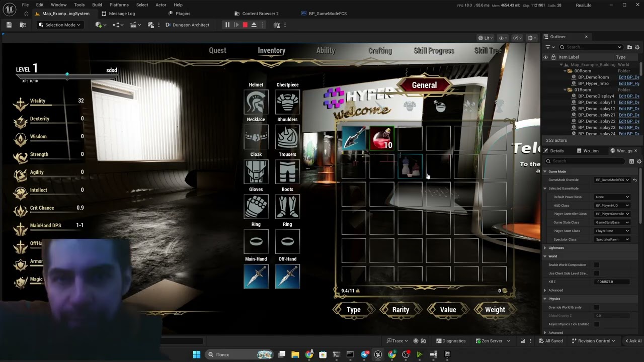
Task: Select the Helmet equipment slot
Action: click(x=256, y=102)
